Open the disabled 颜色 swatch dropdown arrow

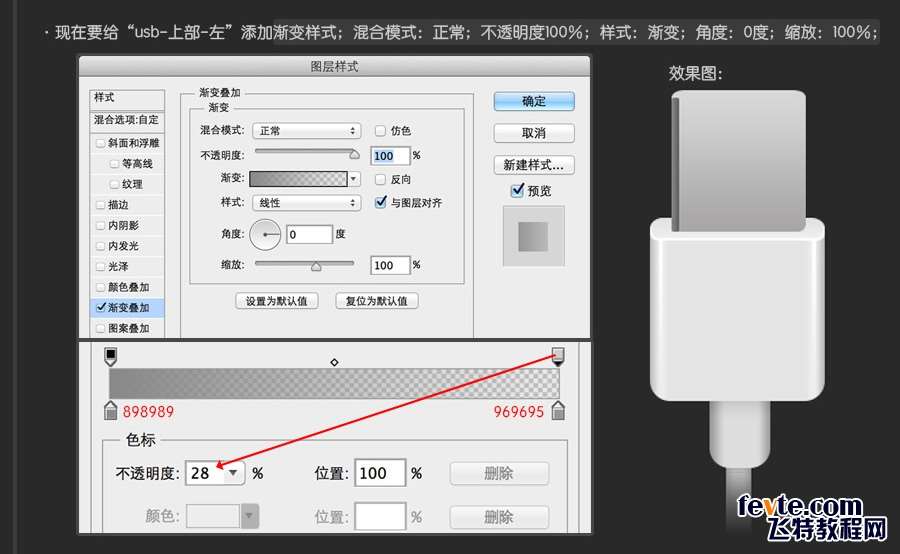[x=249, y=516]
